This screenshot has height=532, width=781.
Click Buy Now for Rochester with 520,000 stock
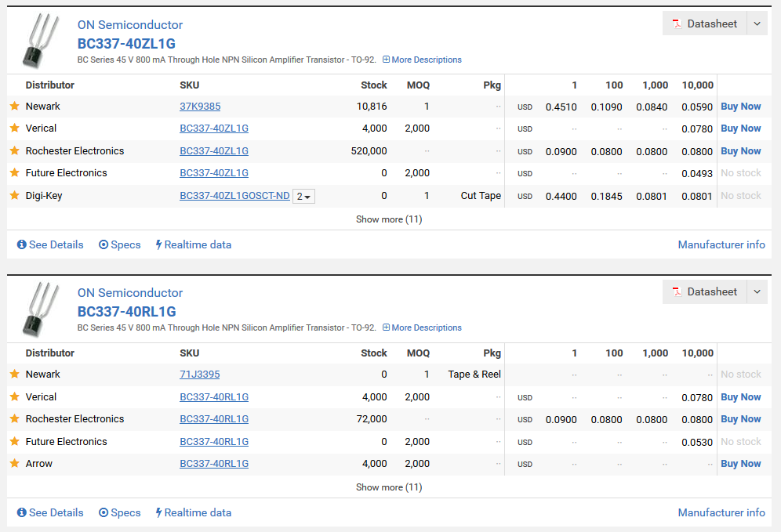click(741, 150)
